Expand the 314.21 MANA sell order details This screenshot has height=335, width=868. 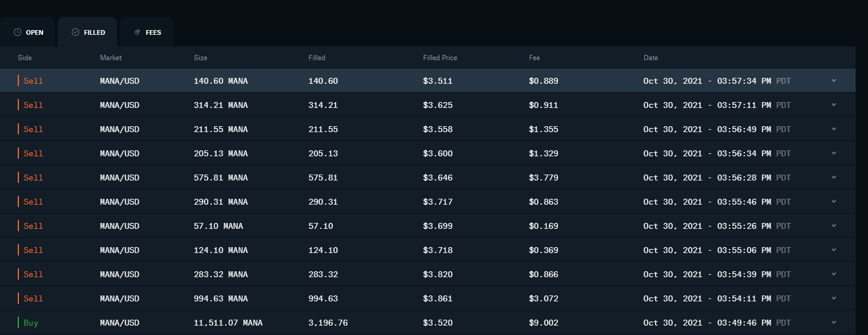(834, 105)
